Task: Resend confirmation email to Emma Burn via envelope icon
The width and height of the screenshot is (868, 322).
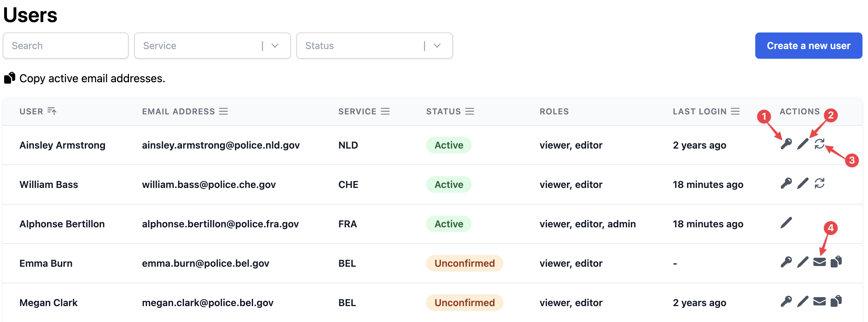Action: tap(820, 263)
